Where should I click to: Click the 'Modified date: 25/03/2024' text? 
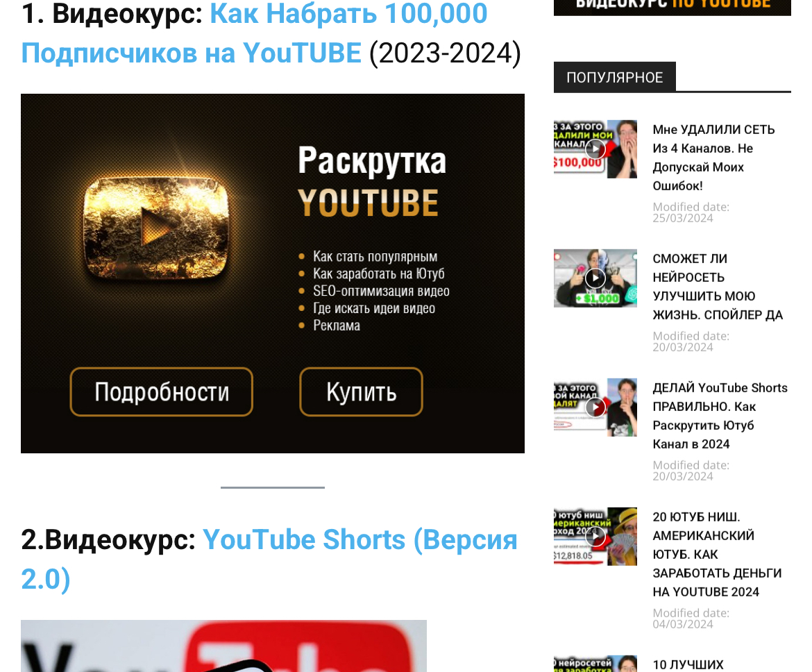(x=691, y=212)
